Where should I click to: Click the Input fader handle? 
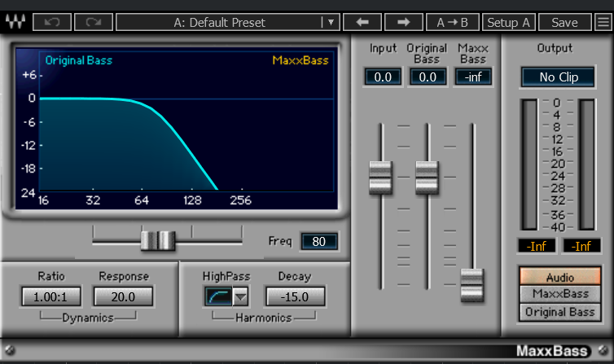[x=380, y=178]
